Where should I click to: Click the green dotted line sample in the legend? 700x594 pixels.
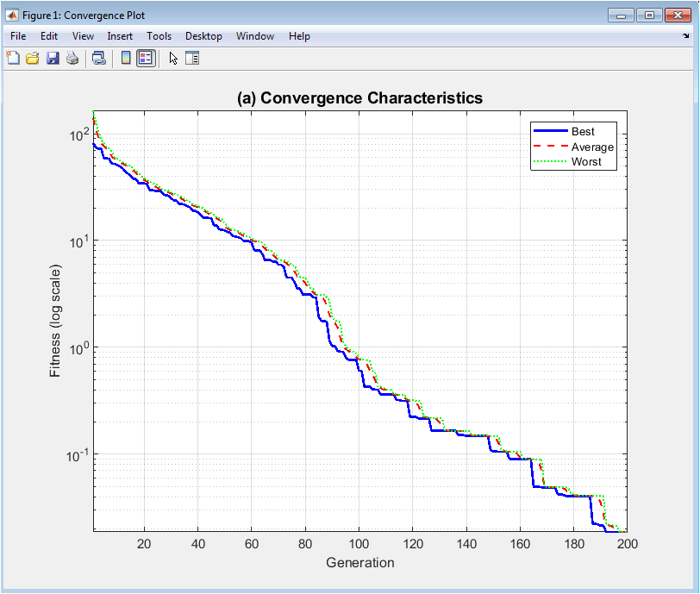pos(551,161)
